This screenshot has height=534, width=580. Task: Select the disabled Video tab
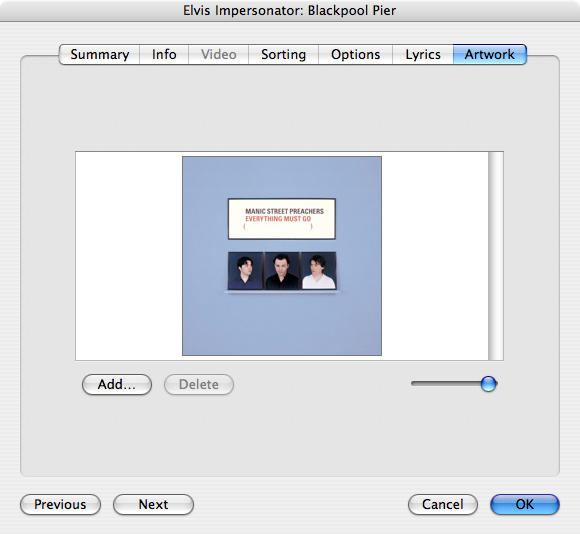click(218, 54)
